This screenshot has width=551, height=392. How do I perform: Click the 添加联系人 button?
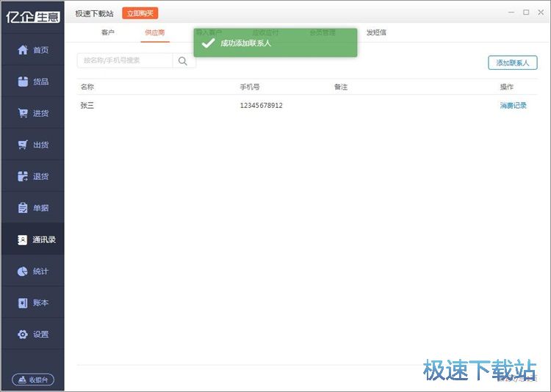click(513, 62)
